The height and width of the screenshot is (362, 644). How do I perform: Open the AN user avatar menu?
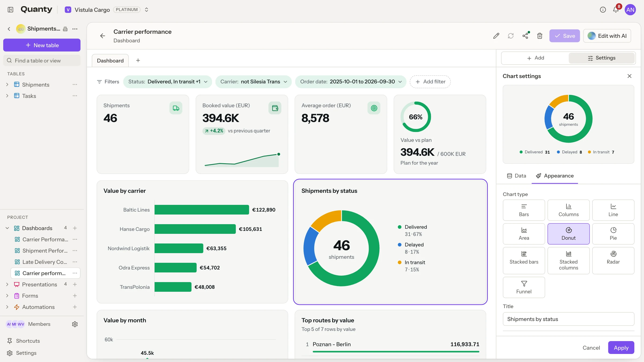click(630, 10)
